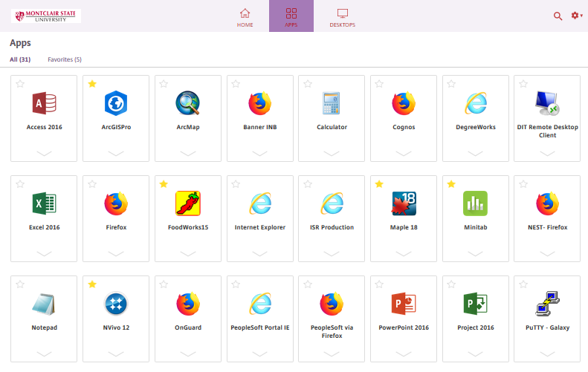
Task: Switch to the Desktops tab
Action: click(342, 17)
